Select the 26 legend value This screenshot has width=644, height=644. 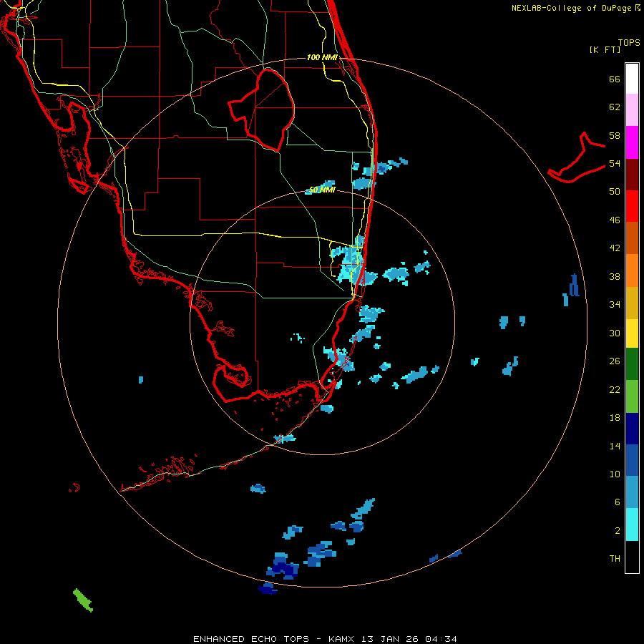click(x=615, y=361)
